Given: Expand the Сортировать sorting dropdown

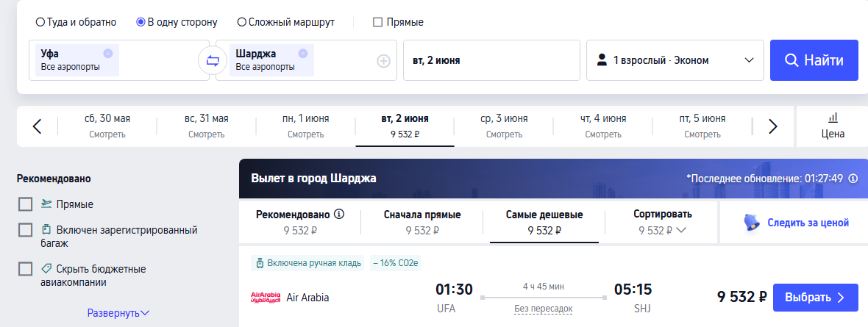Looking at the screenshot, I should point(662,222).
